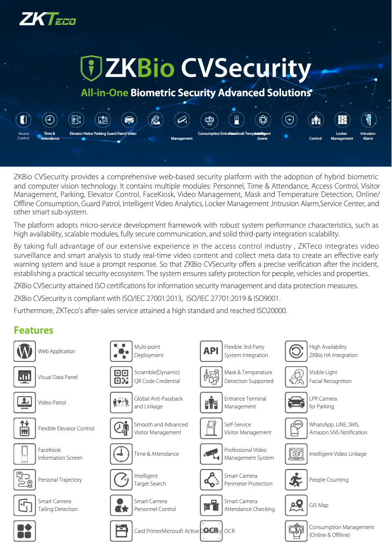The width and height of the screenshot is (392, 554).
Task: Open the Intrusion Alarm icon
Action: [368, 119]
